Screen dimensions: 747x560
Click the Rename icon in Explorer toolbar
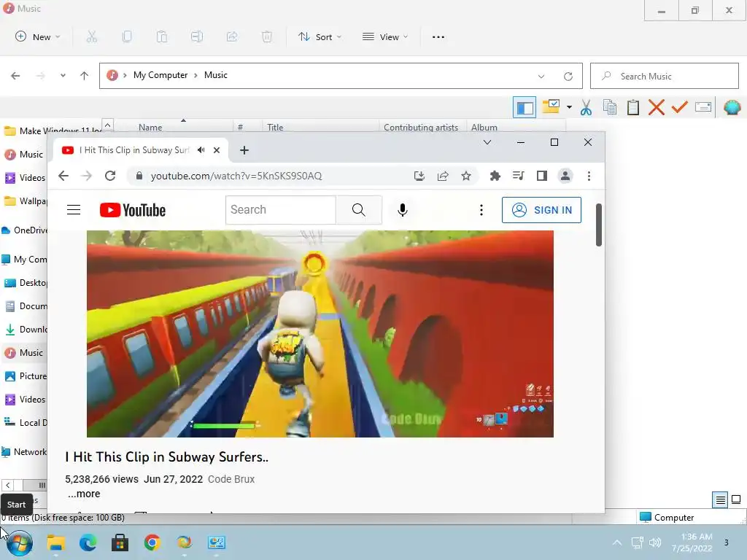click(197, 36)
